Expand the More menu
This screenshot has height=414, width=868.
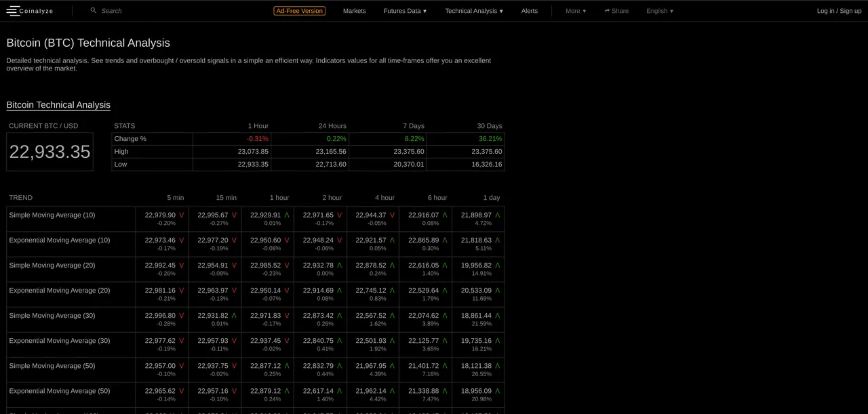tap(576, 11)
